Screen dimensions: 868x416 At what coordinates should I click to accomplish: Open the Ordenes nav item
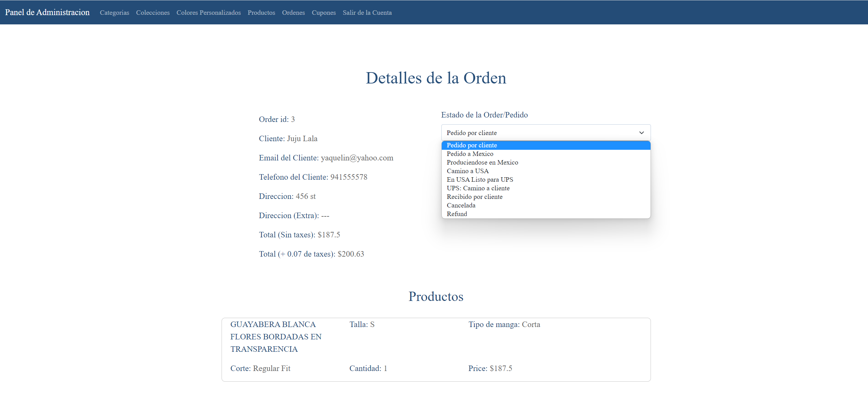point(293,13)
